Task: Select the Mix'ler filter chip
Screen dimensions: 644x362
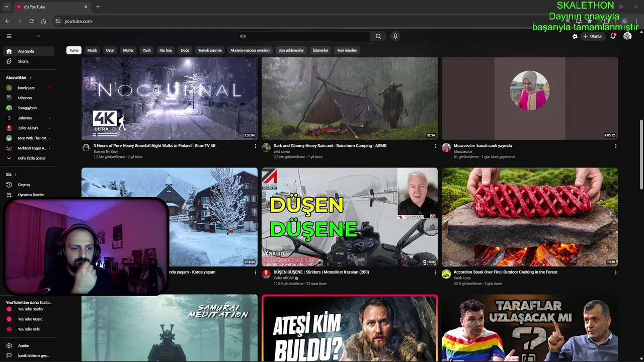Action: tap(128, 50)
